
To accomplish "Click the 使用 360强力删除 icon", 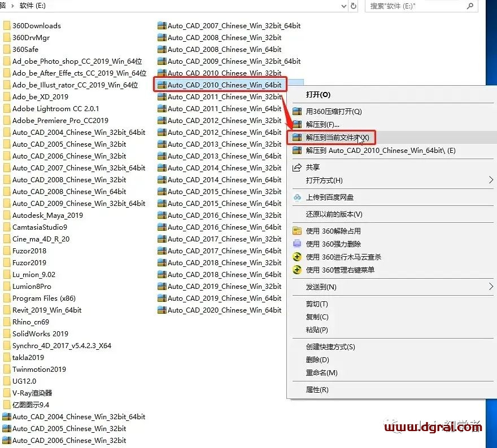I will point(297,244).
